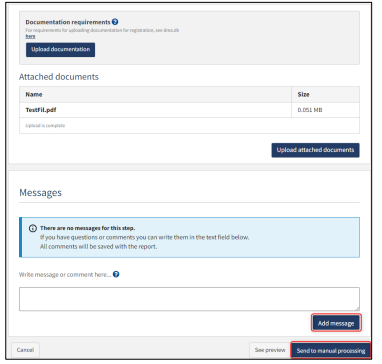Open See preview
Viewport: 382px width, 364px height.
click(x=270, y=350)
